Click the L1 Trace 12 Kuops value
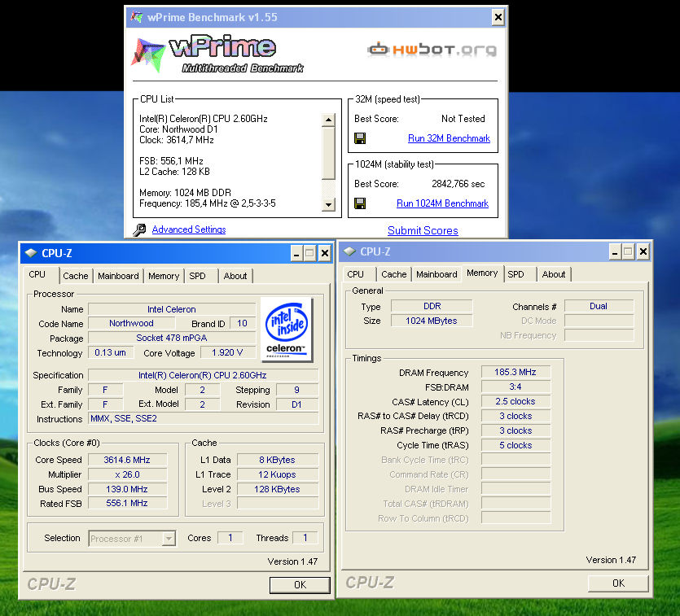Screen dimensions: 680x616 point(278,474)
